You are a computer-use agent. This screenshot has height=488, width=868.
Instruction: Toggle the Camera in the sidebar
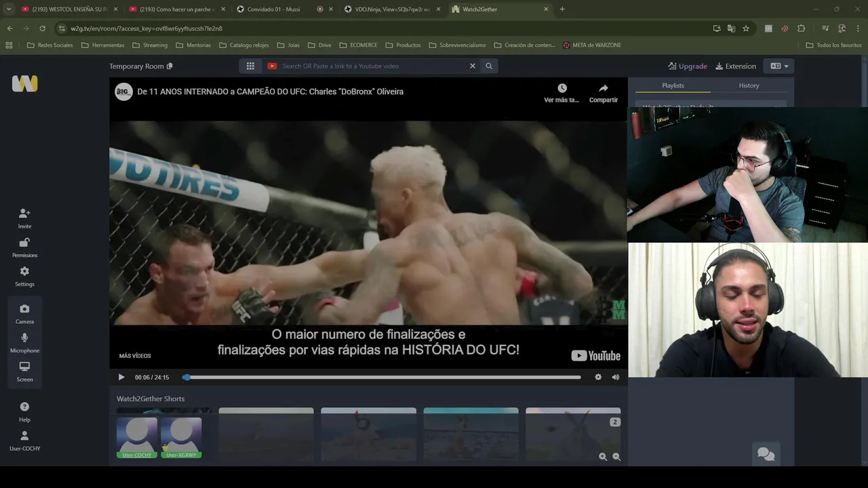(x=24, y=313)
